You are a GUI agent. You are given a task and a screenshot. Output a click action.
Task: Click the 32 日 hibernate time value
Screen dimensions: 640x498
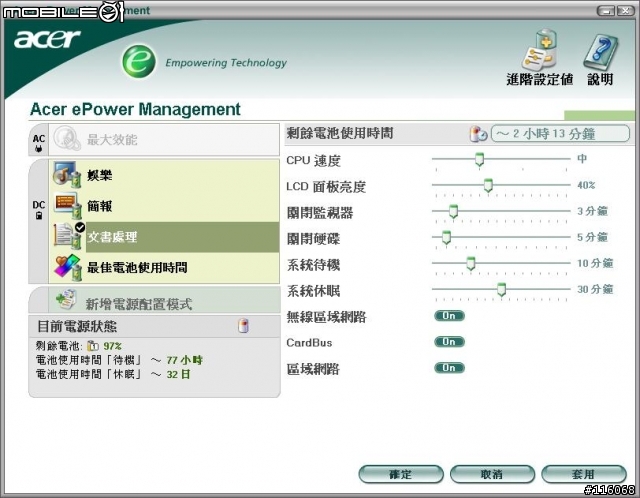tap(178, 374)
